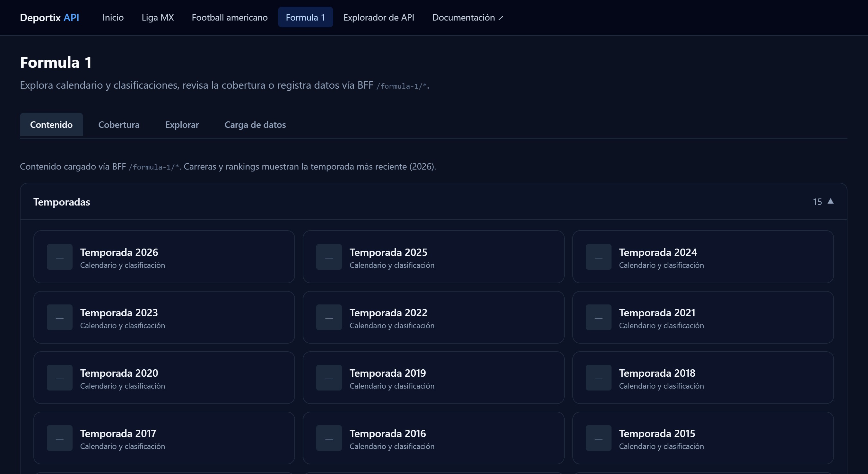The width and height of the screenshot is (868, 474).
Task: Switch to the Carga de datos tab
Action: (x=255, y=124)
